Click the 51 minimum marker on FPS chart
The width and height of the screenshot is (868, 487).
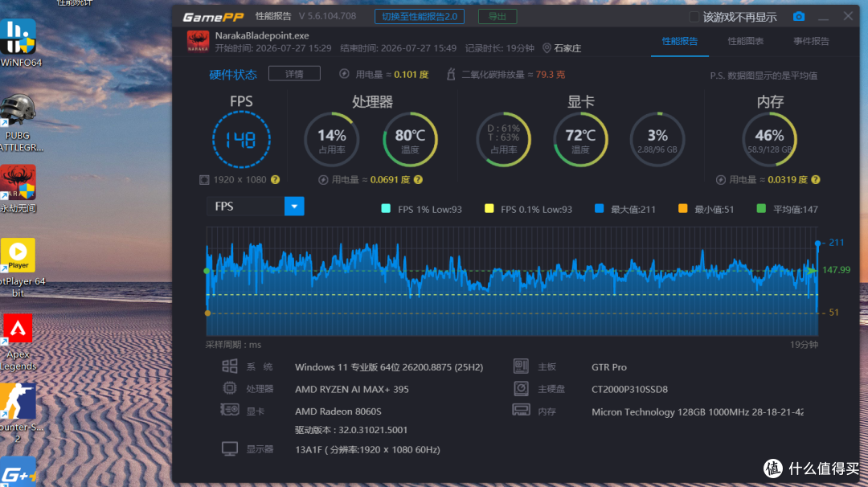click(207, 313)
